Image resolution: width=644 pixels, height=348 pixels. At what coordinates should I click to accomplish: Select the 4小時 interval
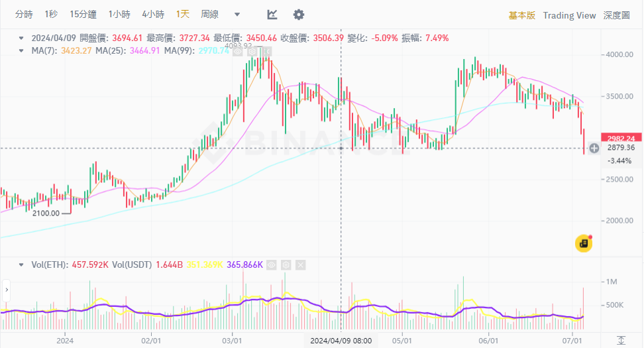point(154,15)
